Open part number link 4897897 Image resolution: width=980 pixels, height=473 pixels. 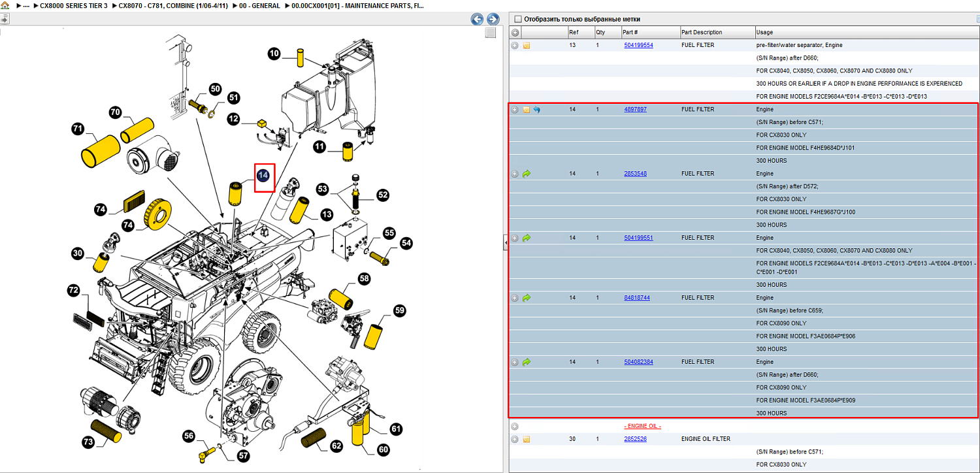point(635,110)
